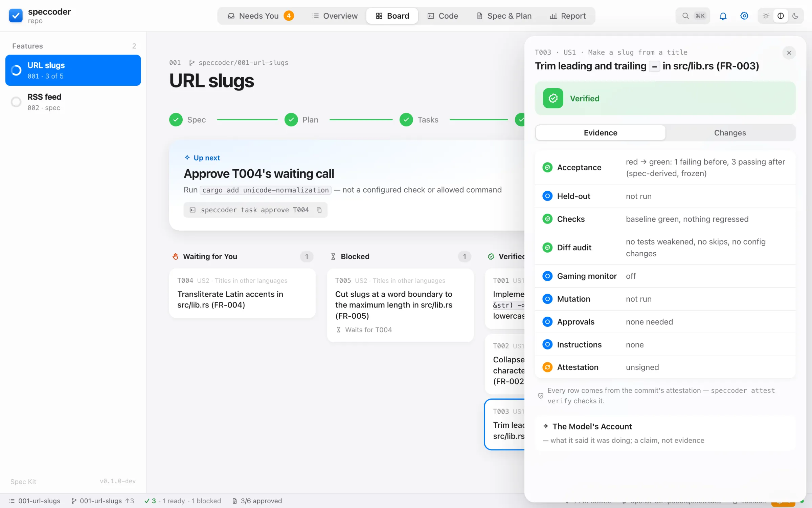Screen dimensions: 812x508
Task: Switch to the Overview tab
Action: pos(335,16)
